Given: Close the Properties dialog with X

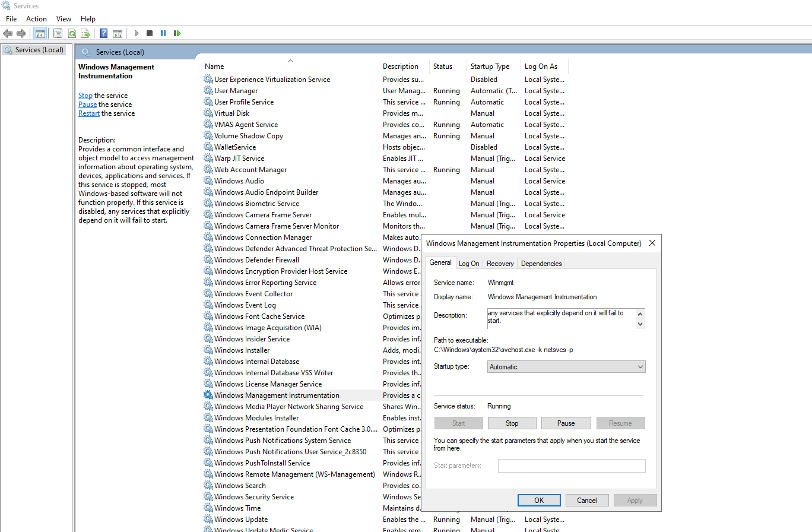Looking at the screenshot, I should 652,243.
